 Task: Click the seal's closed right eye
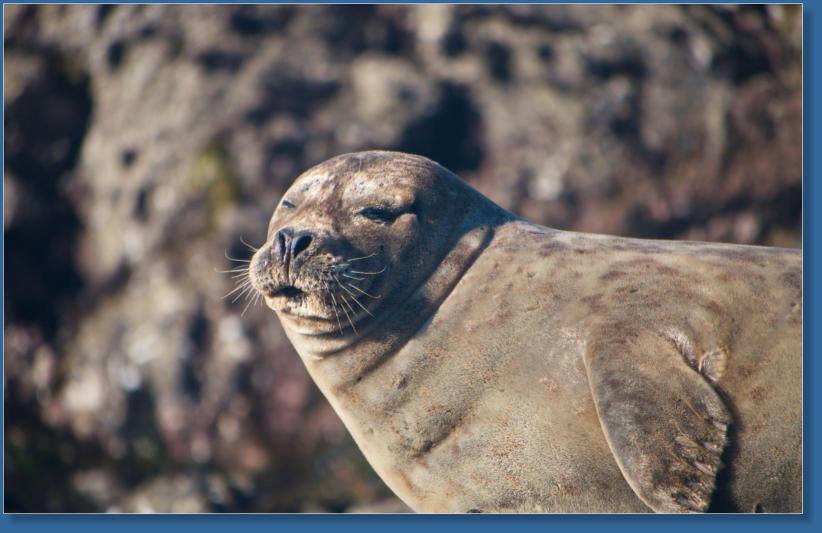(287, 204)
